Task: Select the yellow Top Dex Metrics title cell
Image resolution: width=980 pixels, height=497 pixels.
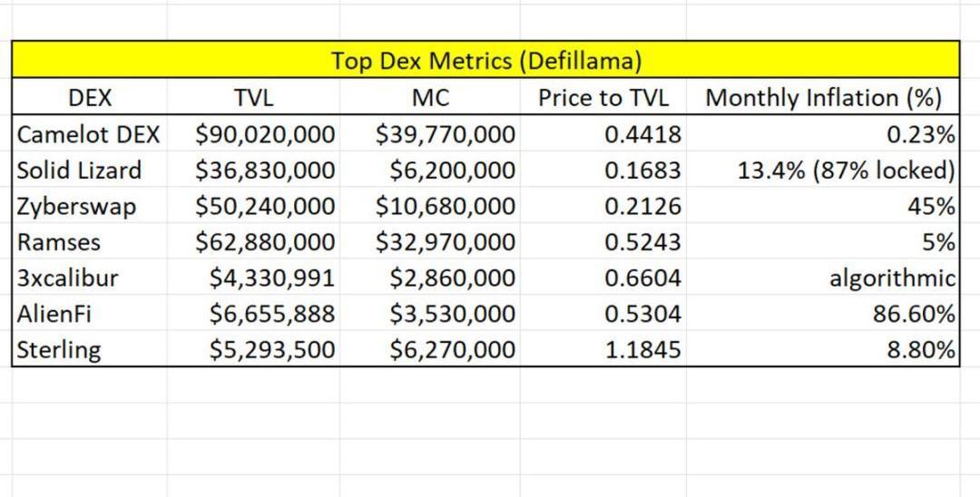Action: [485, 61]
